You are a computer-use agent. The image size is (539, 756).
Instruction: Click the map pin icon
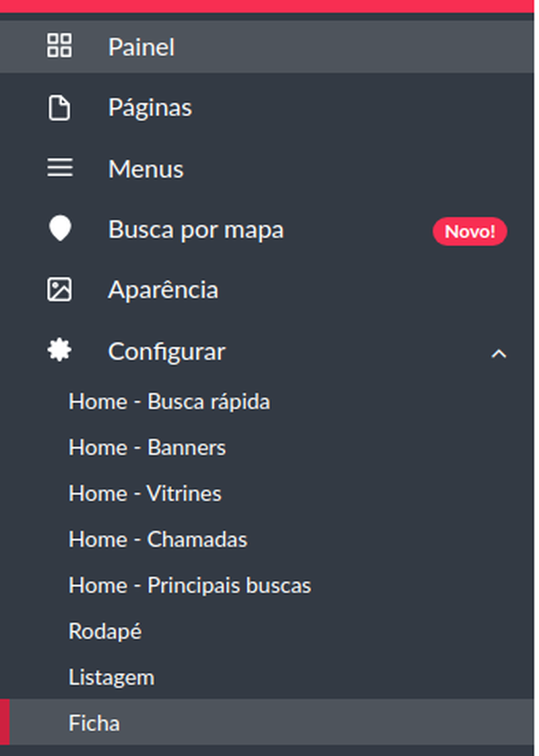(60, 228)
